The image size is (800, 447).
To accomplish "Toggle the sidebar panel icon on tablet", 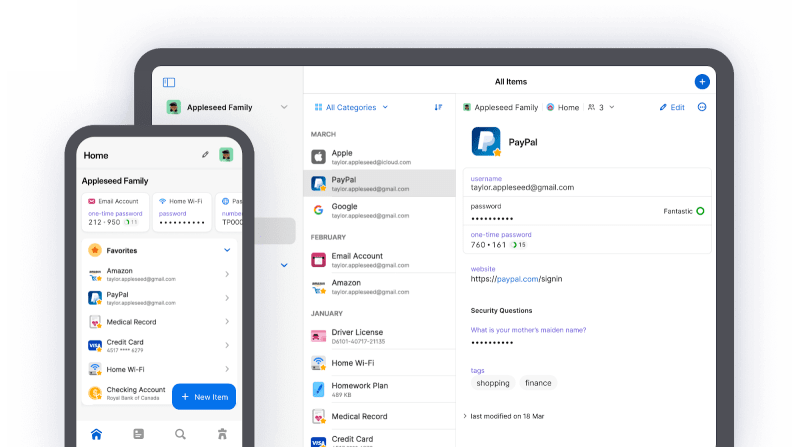I will click(x=169, y=82).
